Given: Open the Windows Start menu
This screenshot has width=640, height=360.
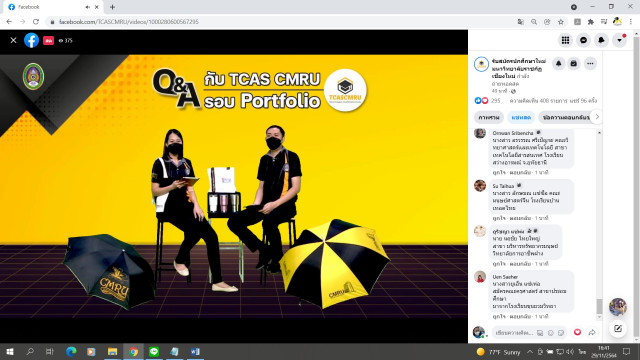Looking at the screenshot, I should (10, 351).
